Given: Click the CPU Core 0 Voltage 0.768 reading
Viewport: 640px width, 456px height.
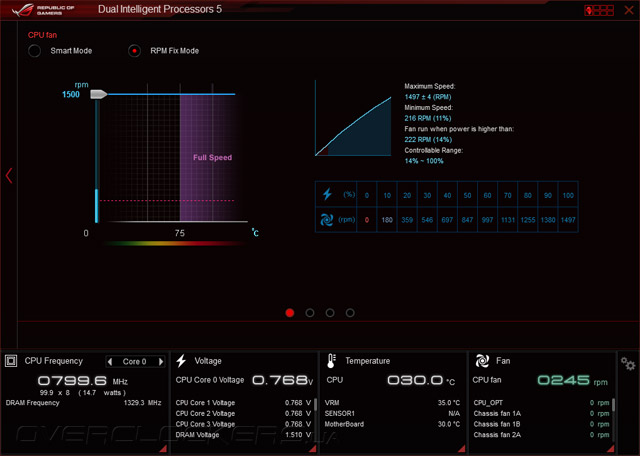Looking at the screenshot, I should pyautogui.click(x=282, y=380).
